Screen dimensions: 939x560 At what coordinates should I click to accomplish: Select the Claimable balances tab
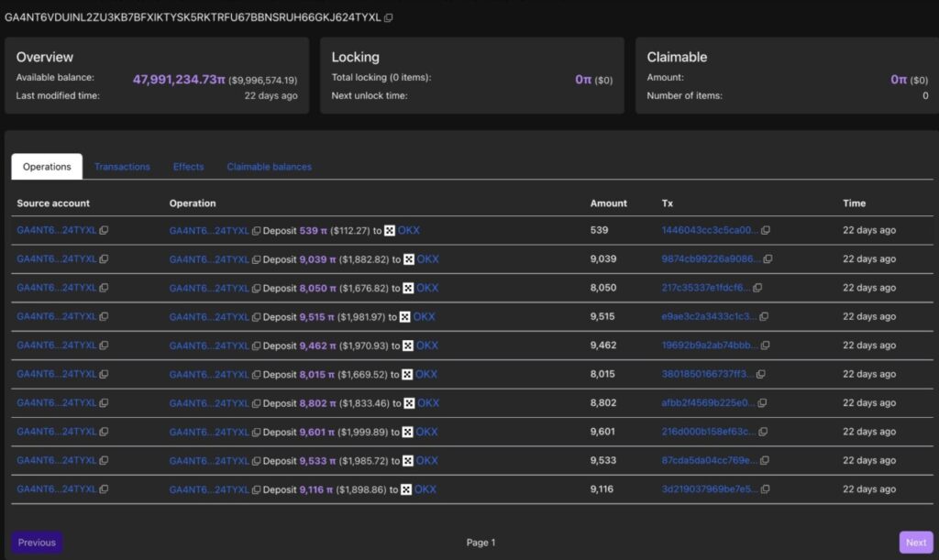click(x=269, y=167)
